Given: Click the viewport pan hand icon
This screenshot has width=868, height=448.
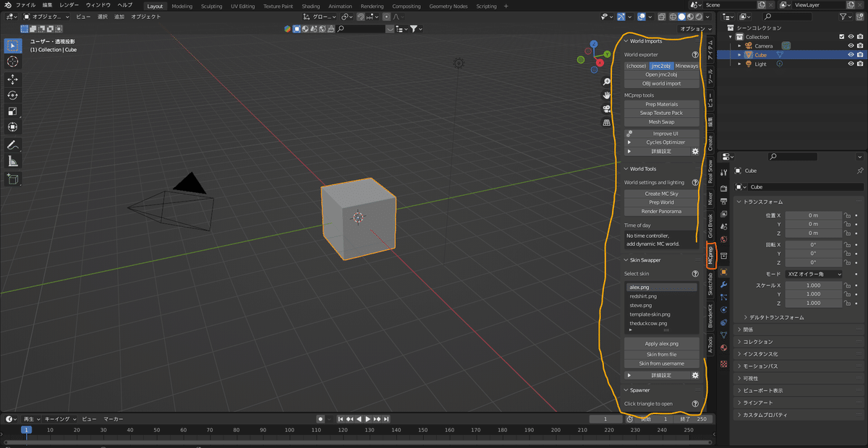Looking at the screenshot, I should tap(606, 95).
